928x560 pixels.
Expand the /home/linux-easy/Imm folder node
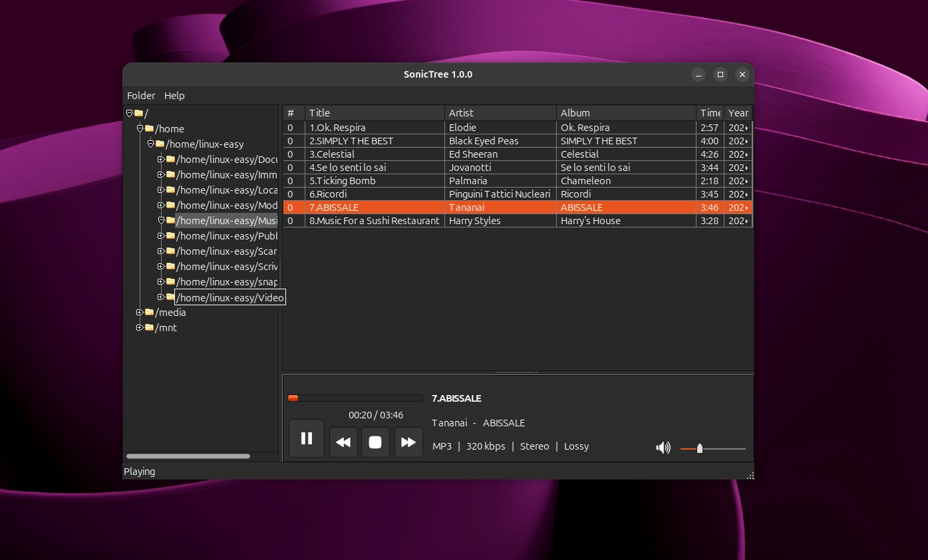(161, 174)
